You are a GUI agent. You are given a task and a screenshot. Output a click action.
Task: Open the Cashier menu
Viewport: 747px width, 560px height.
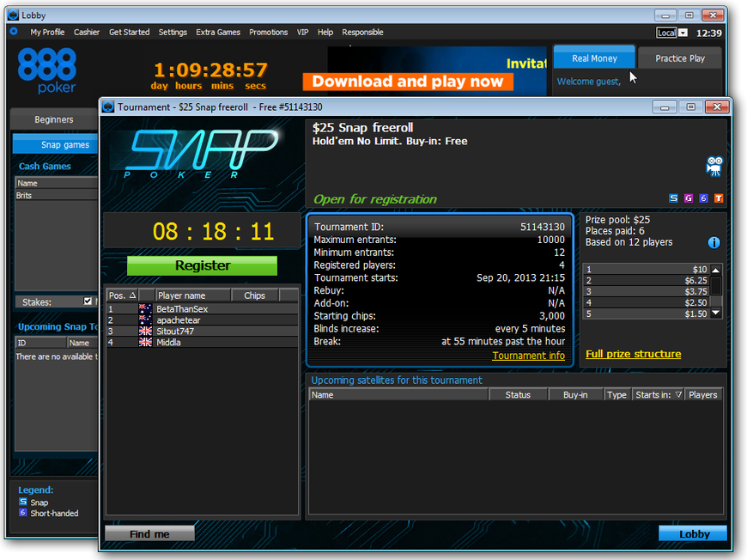click(x=86, y=32)
